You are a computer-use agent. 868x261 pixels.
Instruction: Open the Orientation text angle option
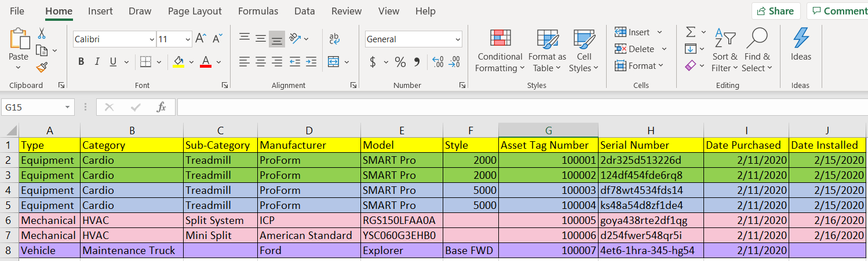tap(295, 39)
